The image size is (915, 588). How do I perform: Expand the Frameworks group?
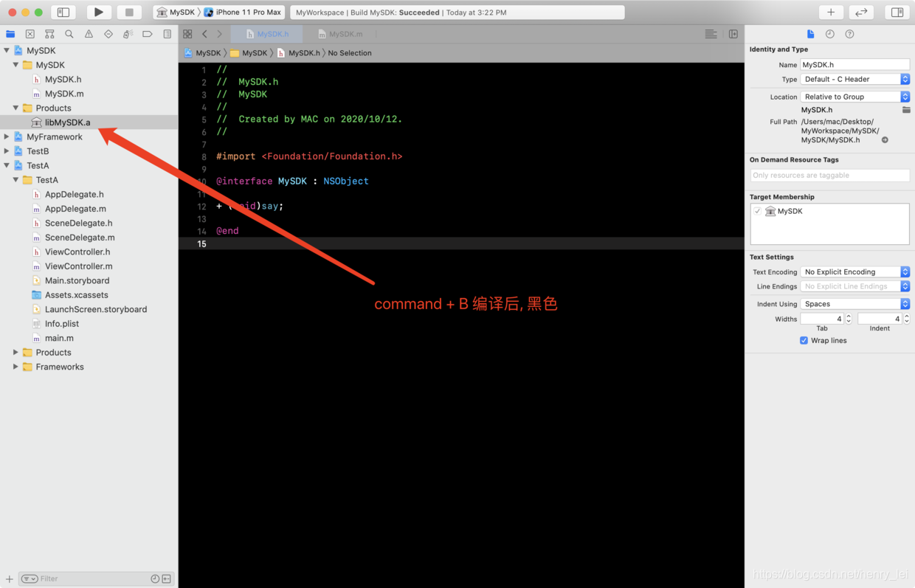pos(15,367)
